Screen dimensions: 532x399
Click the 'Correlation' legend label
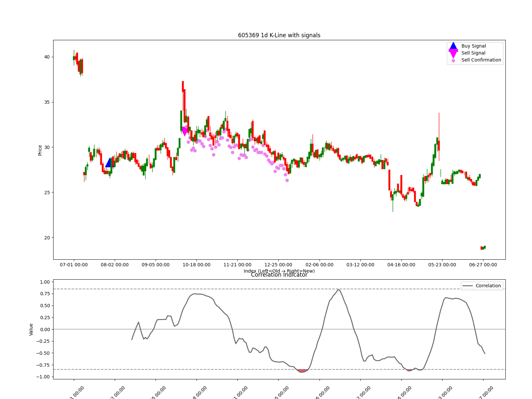pyautogui.click(x=488, y=286)
